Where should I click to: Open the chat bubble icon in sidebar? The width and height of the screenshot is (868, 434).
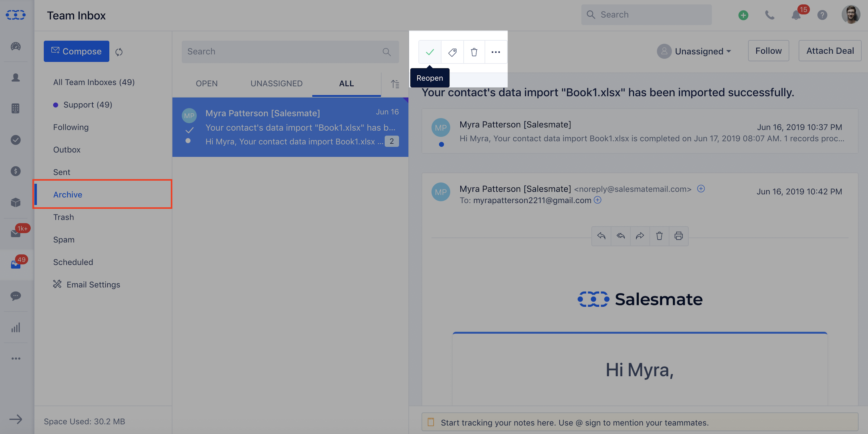(x=15, y=296)
